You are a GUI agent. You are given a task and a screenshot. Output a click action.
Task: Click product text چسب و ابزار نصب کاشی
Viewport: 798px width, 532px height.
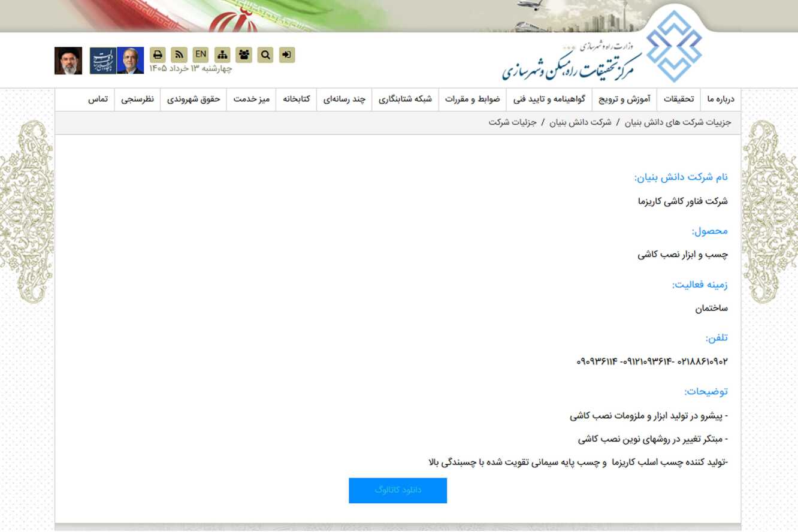click(683, 255)
